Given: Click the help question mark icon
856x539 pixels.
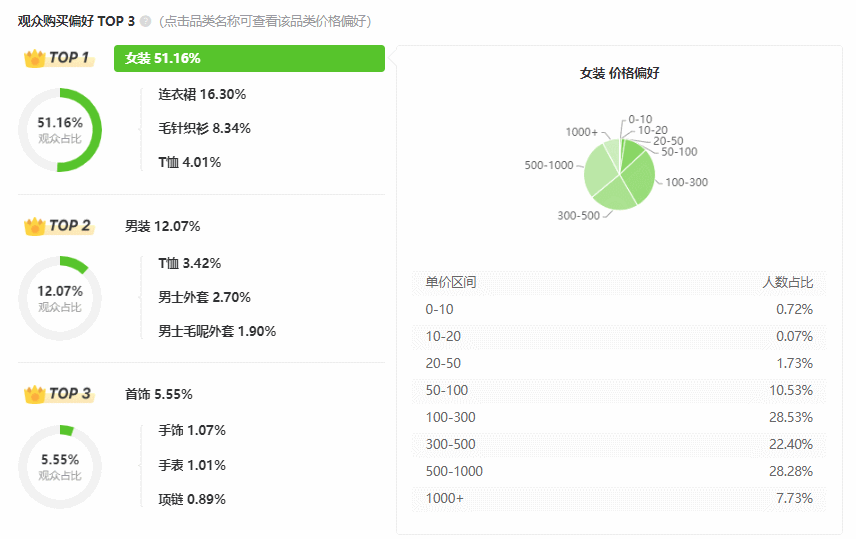Looking at the screenshot, I should [146, 21].
